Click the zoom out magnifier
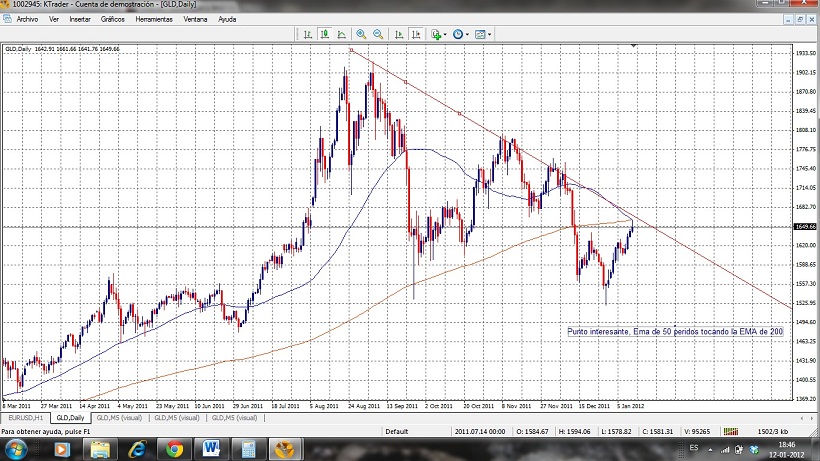This screenshot has height=461, width=820. [377, 34]
